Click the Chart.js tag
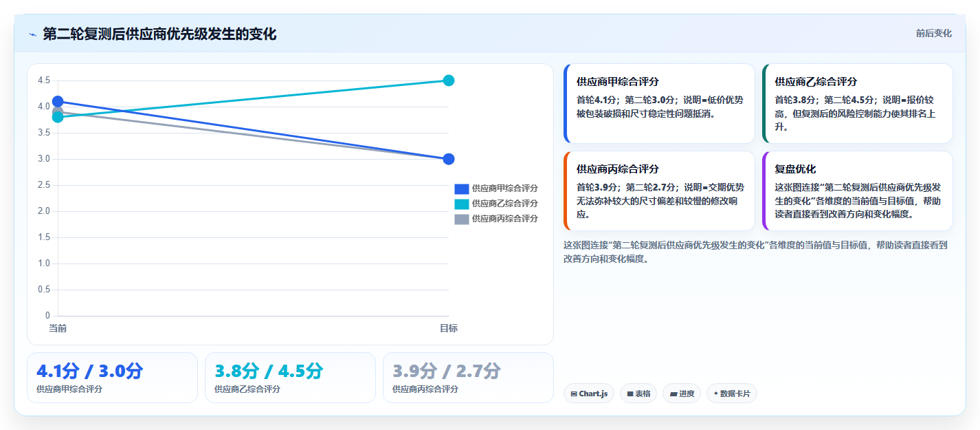This screenshot has width=980, height=430. [588, 394]
